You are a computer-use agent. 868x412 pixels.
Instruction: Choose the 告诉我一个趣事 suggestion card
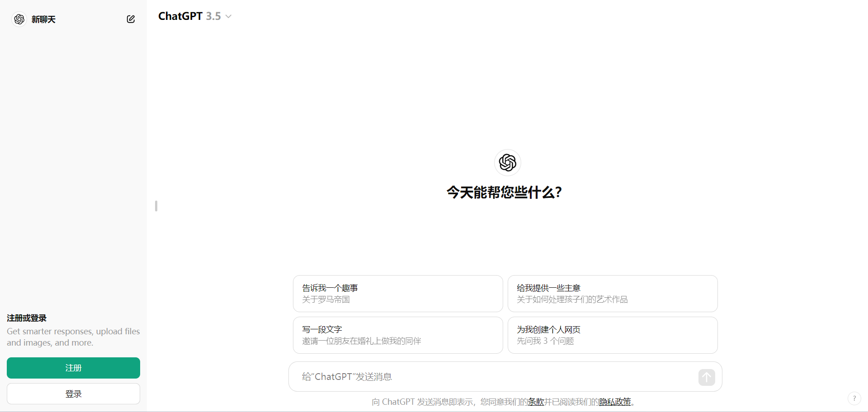click(398, 294)
